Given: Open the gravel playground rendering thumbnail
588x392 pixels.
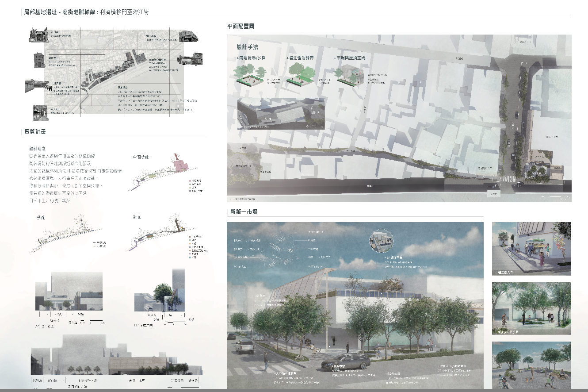Looking at the screenshot, I should [531, 365].
